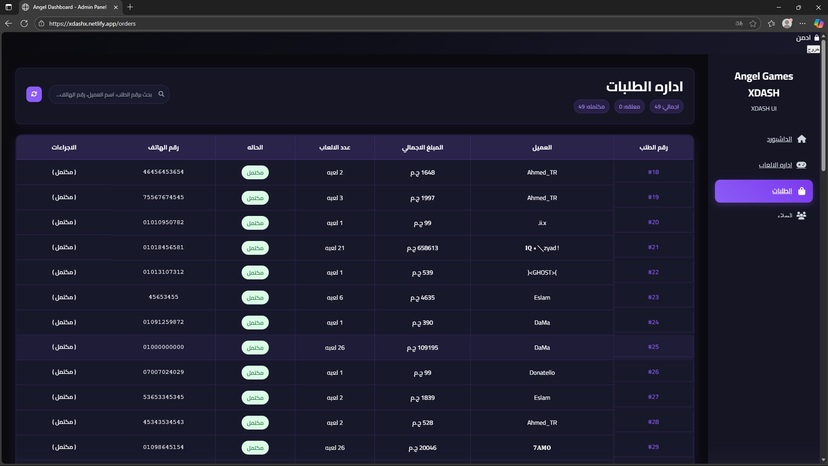The width and height of the screenshot is (828, 466).
Task: Click the logout button under admin name
Action: pos(813,48)
